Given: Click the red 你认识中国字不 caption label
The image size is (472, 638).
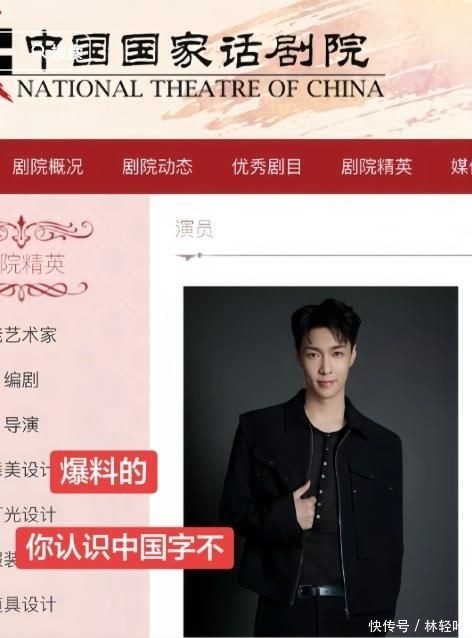Looking at the screenshot, I should point(125,548).
